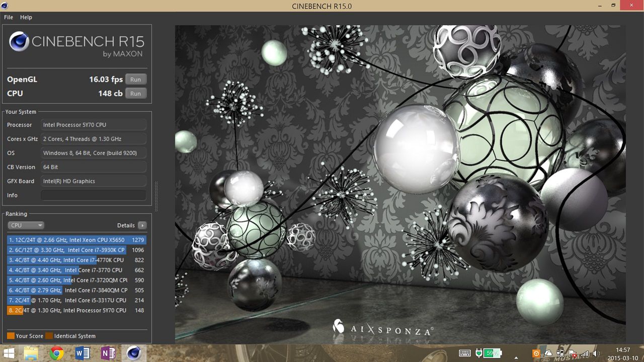The width and height of the screenshot is (644, 362).
Task: Open Action Center flag icon
Action: point(573,353)
